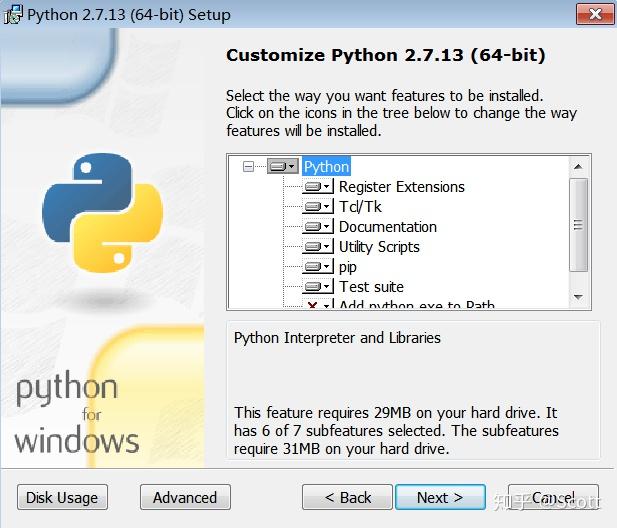The width and height of the screenshot is (617, 528).
Task: Open the Register Extensions install-option icon
Action: 318,187
